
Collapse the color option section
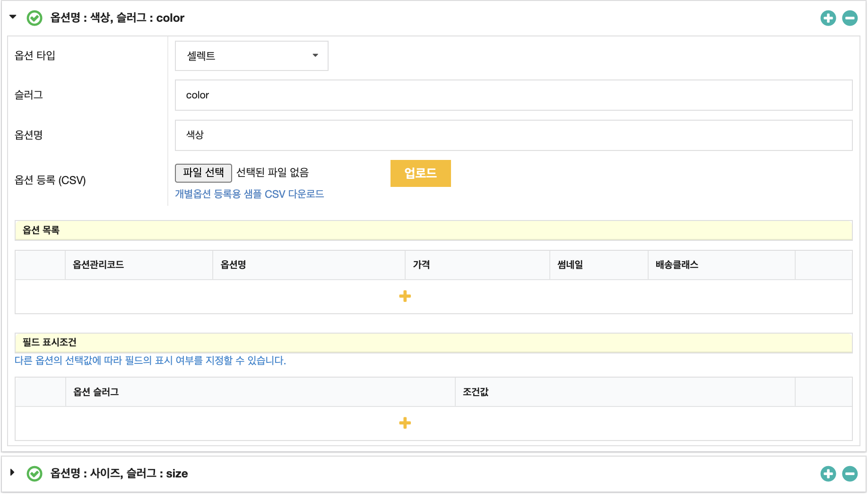click(x=13, y=17)
